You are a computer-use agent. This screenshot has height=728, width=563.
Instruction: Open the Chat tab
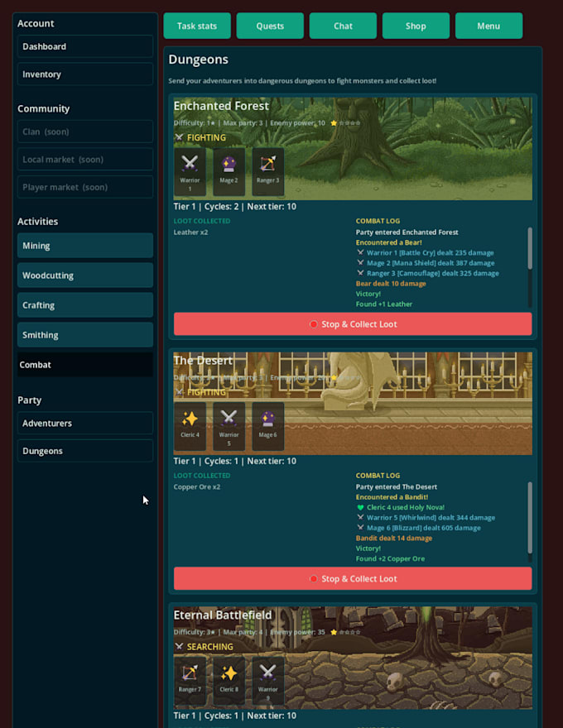343,26
